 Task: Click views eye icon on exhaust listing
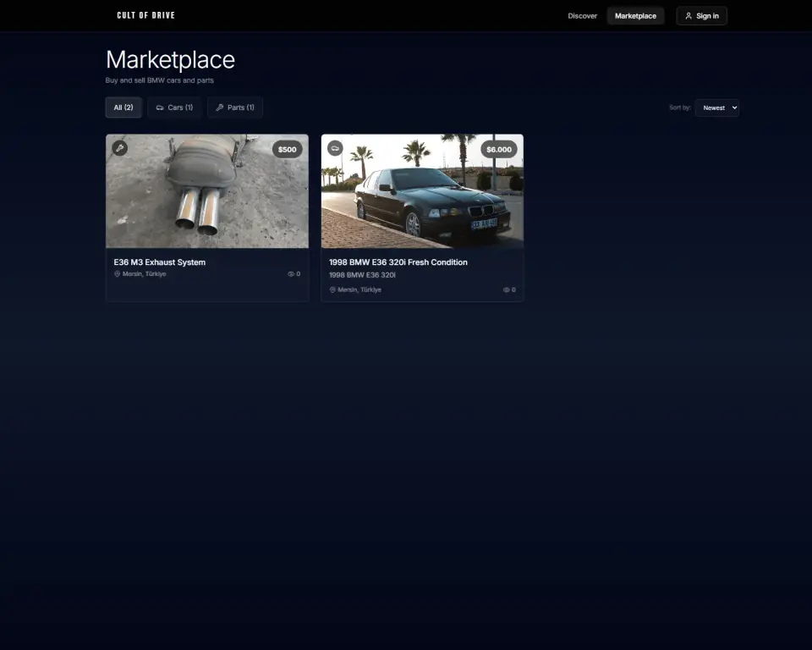290,273
